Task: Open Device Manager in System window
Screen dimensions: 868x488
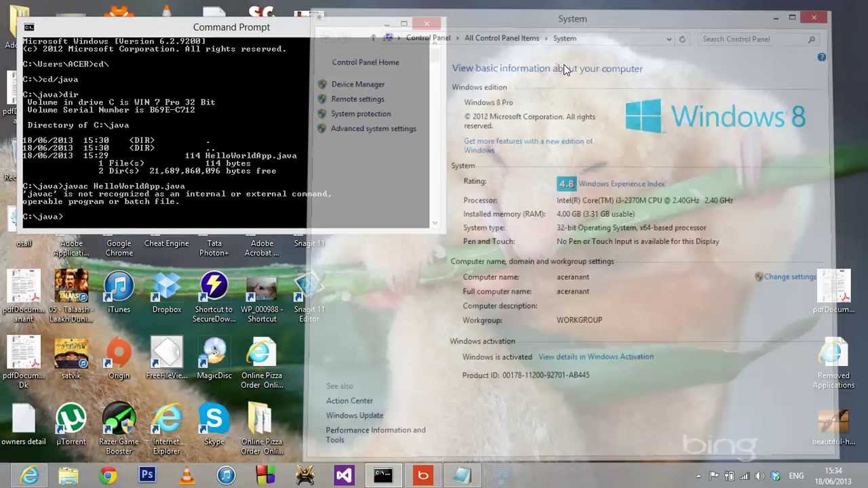Action: click(x=357, y=84)
